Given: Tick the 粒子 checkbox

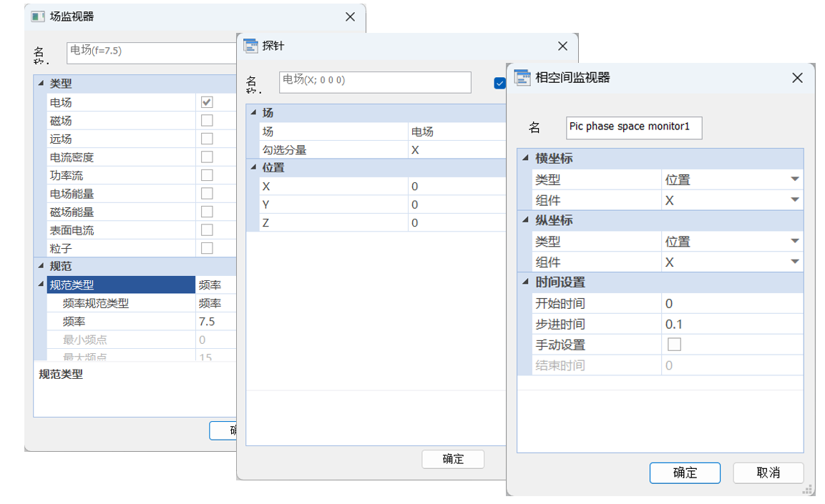Looking at the screenshot, I should (207, 248).
